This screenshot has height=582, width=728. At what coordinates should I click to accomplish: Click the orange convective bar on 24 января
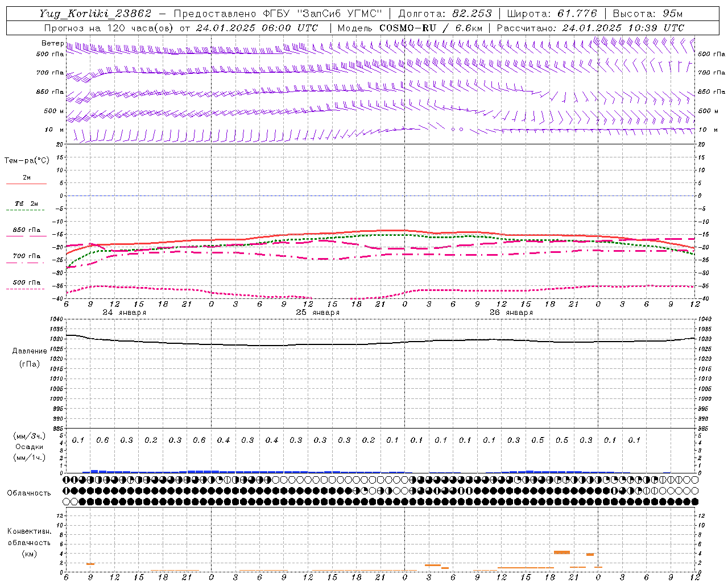point(90,564)
